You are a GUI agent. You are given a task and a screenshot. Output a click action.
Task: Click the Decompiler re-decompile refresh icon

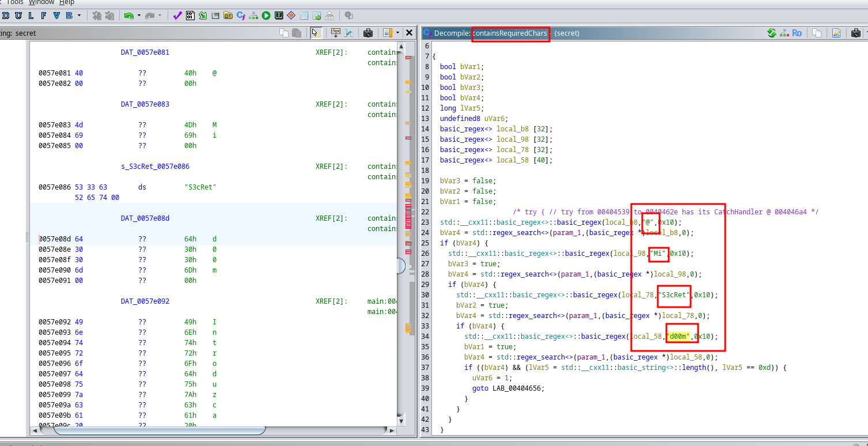(x=771, y=33)
